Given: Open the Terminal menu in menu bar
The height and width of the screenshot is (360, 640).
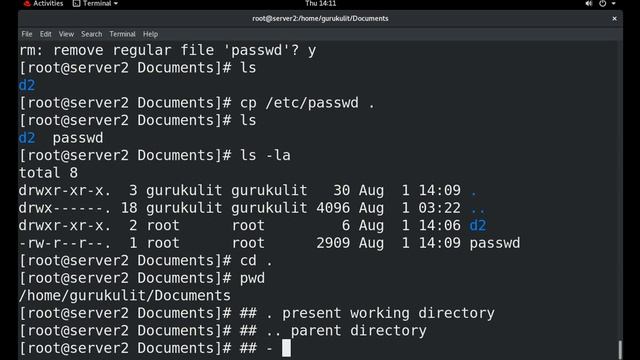Looking at the screenshot, I should pyautogui.click(x=122, y=34).
